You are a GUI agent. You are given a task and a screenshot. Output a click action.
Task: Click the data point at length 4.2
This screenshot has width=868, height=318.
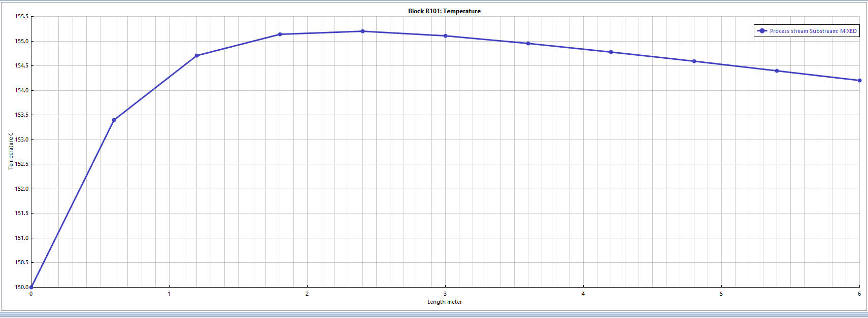(611, 52)
